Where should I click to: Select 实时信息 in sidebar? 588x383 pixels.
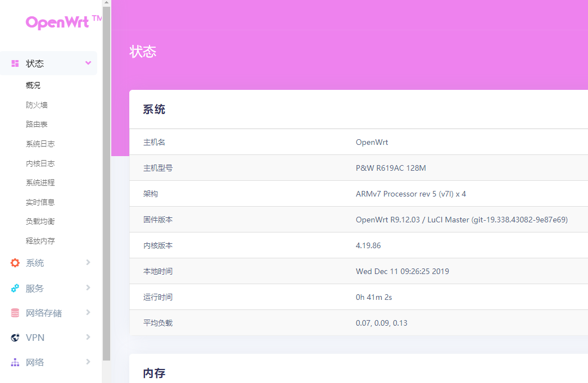click(40, 202)
